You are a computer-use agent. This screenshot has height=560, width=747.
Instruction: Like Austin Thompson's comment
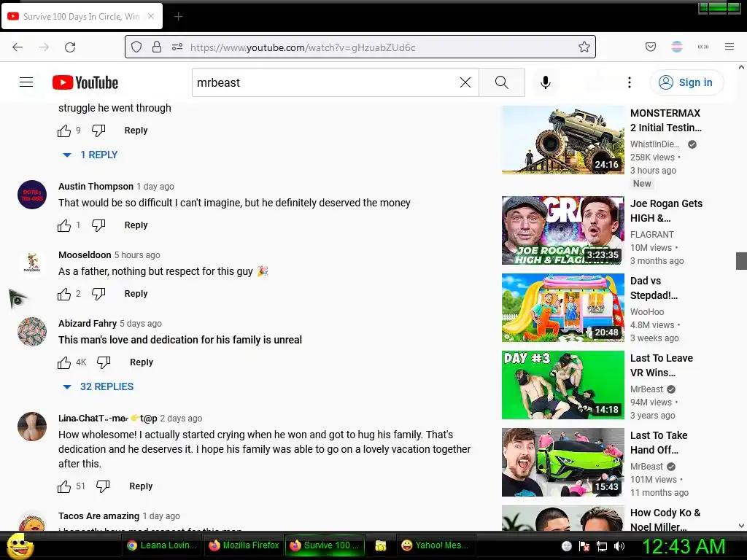tap(64, 225)
